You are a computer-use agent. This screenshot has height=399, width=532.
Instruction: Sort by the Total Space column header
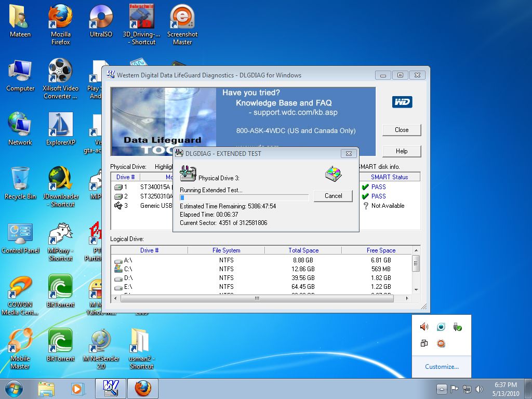click(303, 250)
